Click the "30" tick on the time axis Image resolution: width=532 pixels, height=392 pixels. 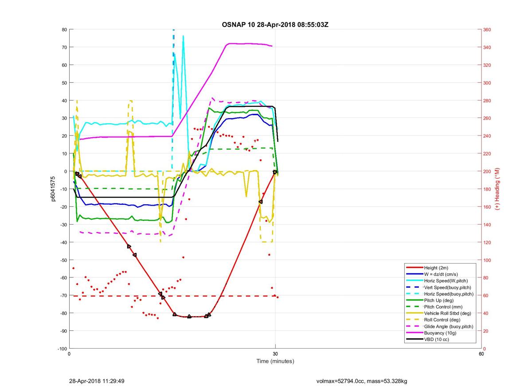click(275, 354)
